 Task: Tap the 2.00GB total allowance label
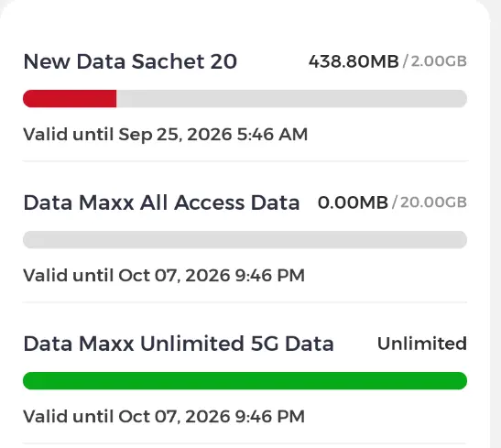(439, 61)
